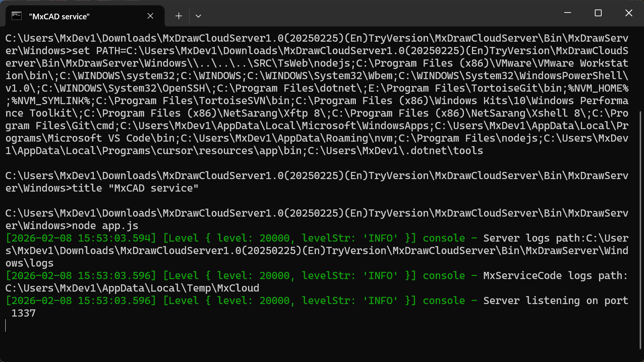Open a new tab with the plus button
This screenshot has width=644, height=362.
[x=179, y=16]
